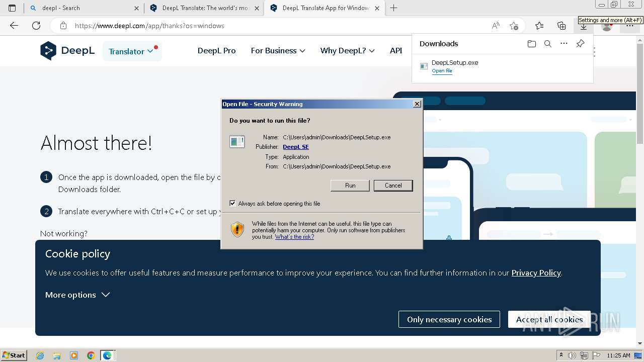
Task: Open a new browser tab
Action: (393, 8)
